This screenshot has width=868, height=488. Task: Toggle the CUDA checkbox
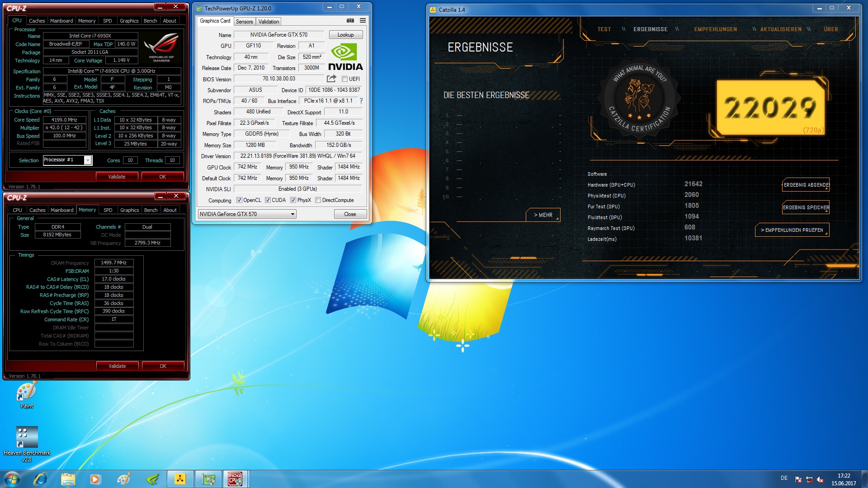pyautogui.click(x=268, y=200)
